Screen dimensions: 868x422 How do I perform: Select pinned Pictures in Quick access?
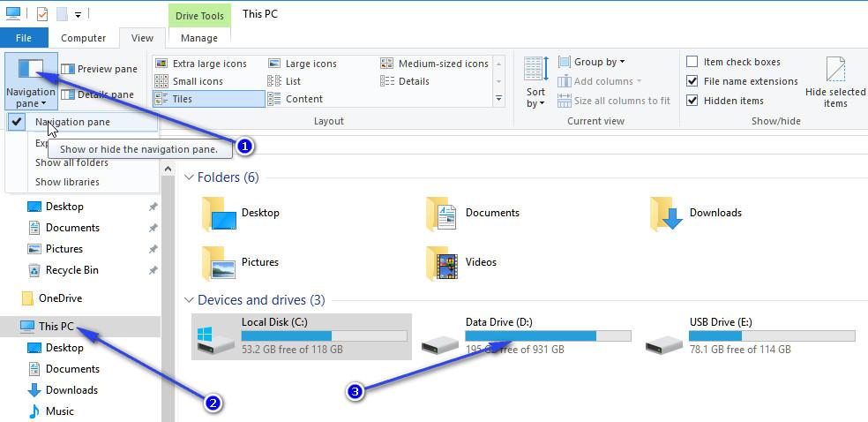(x=64, y=249)
